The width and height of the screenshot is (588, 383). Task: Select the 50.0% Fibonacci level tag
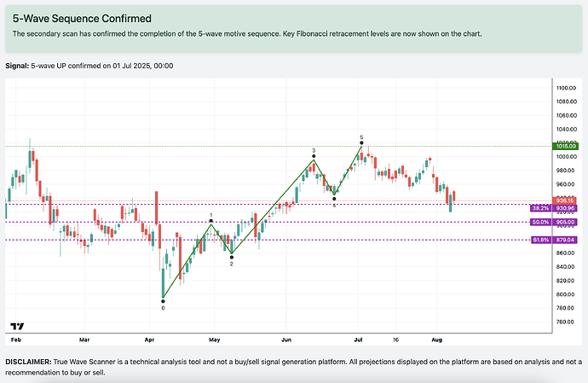540,223
